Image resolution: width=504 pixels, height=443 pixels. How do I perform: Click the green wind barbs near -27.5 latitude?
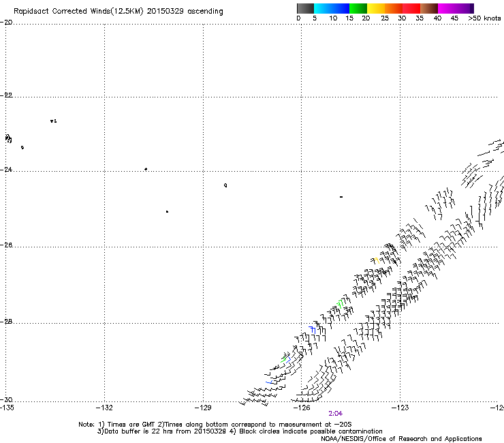tap(340, 303)
